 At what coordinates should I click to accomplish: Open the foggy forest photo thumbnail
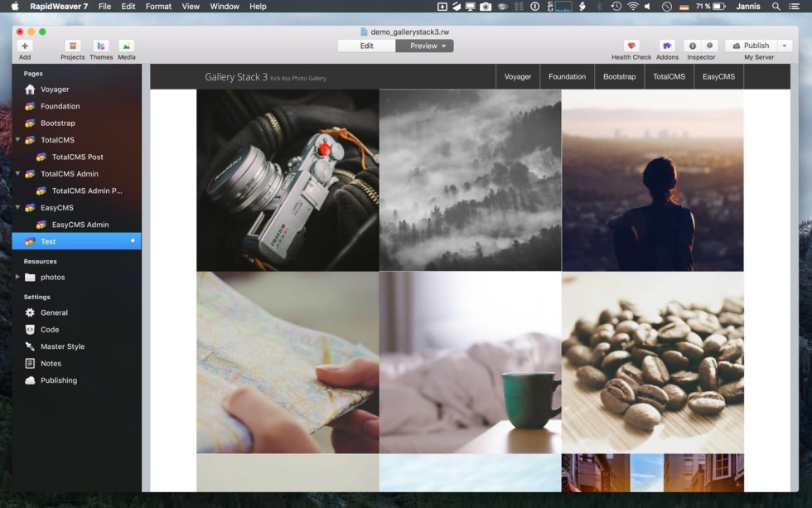(x=471, y=180)
